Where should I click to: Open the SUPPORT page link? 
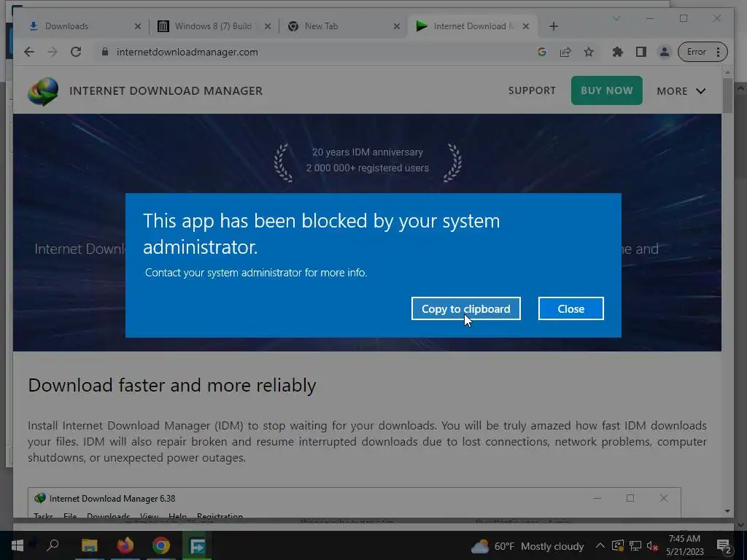point(532,90)
